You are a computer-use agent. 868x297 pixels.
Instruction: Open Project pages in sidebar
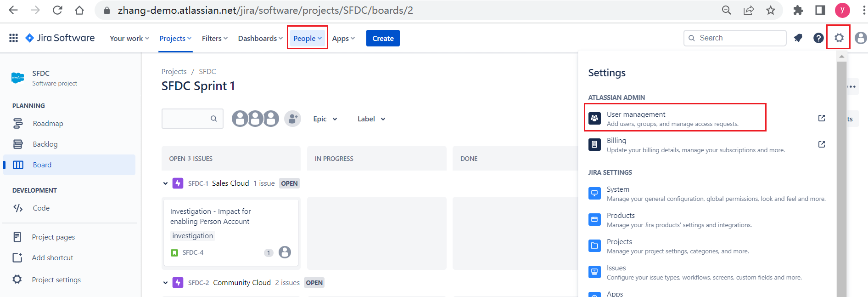point(69,237)
